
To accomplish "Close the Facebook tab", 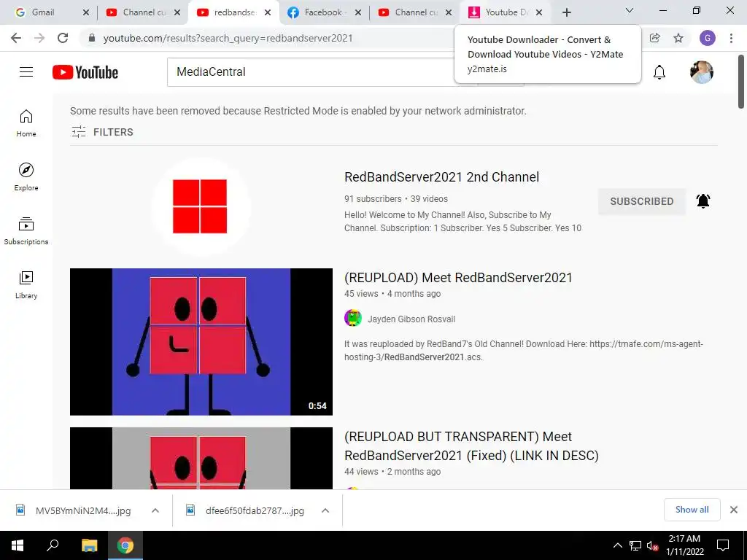I will click(x=358, y=12).
